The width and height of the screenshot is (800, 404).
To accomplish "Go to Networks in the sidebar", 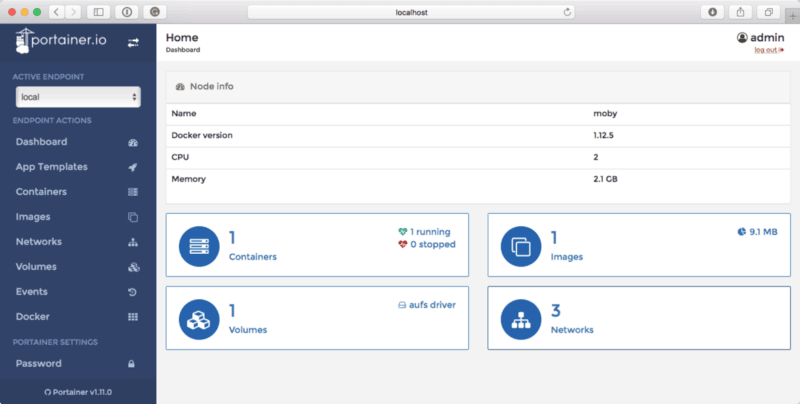I will 38,242.
